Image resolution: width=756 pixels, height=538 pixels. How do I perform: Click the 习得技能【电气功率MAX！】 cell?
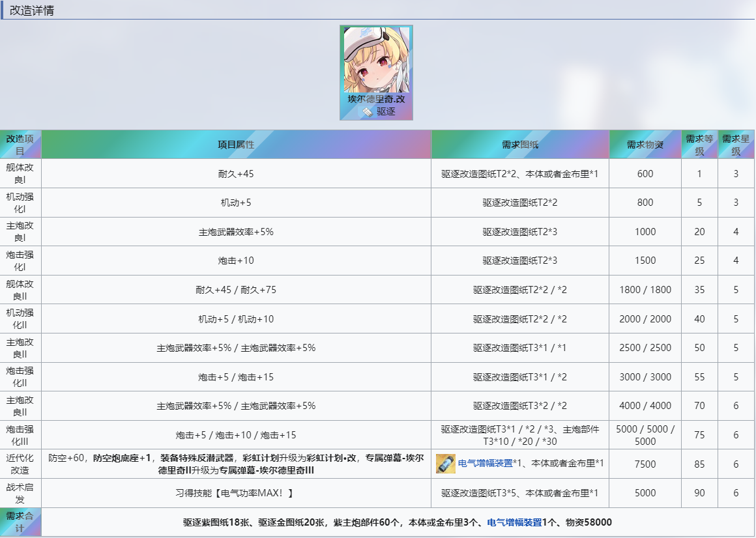point(236,493)
